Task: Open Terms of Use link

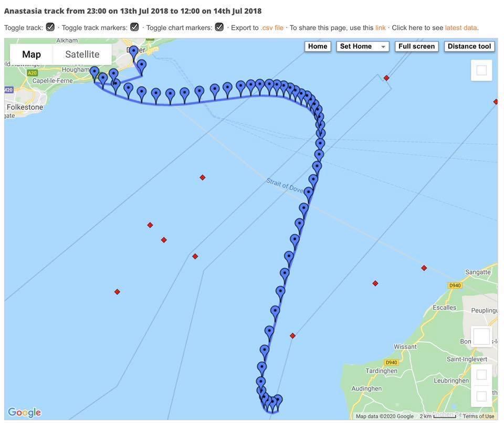Action: (478, 417)
